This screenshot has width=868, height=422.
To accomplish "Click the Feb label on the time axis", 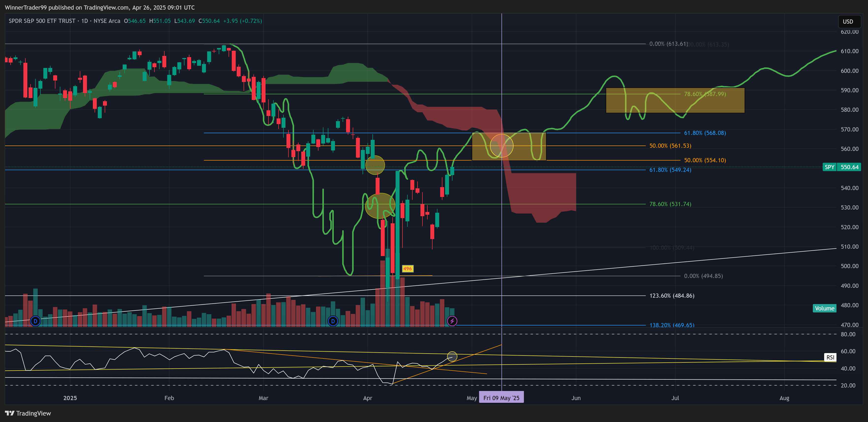I will click(x=169, y=398).
